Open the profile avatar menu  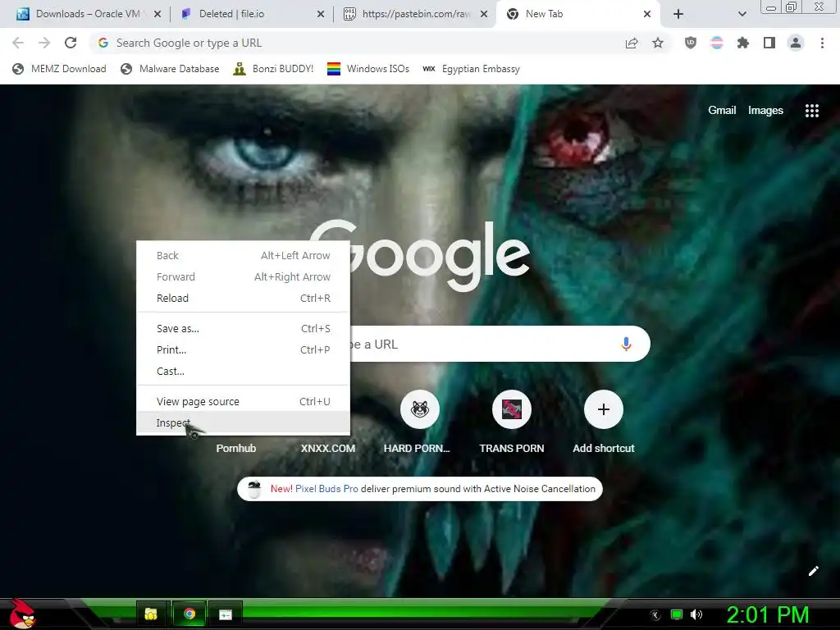click(x=796, y=43)
